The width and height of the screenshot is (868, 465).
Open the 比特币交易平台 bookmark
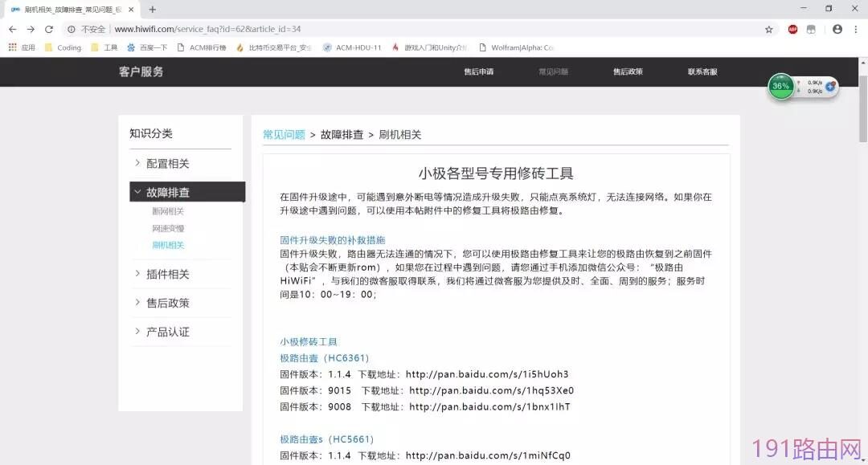point(273,47)
